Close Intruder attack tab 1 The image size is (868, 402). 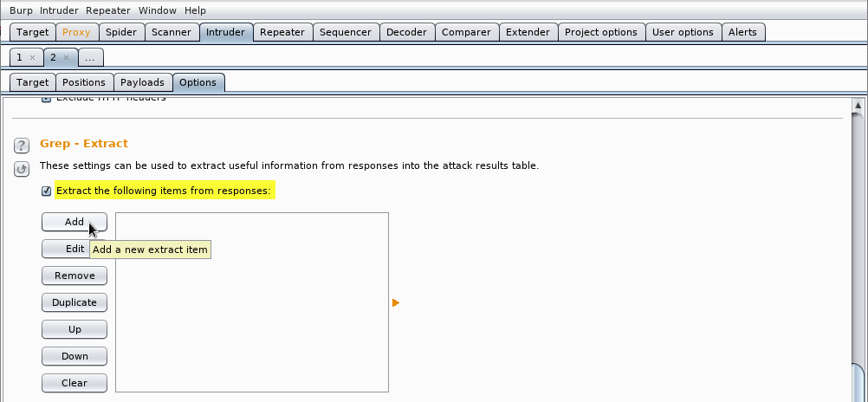(32, 57)
